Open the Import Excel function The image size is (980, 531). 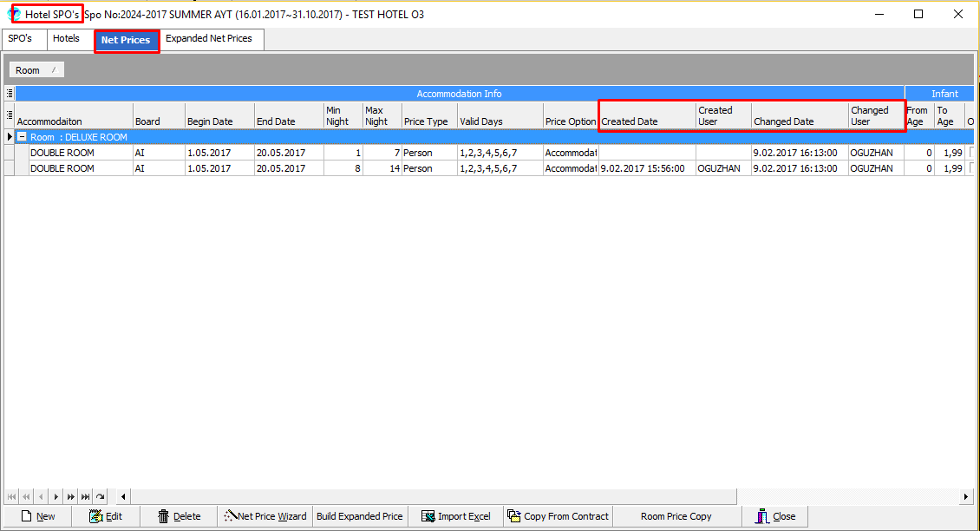pyautogui.click(x=455, y=516)
